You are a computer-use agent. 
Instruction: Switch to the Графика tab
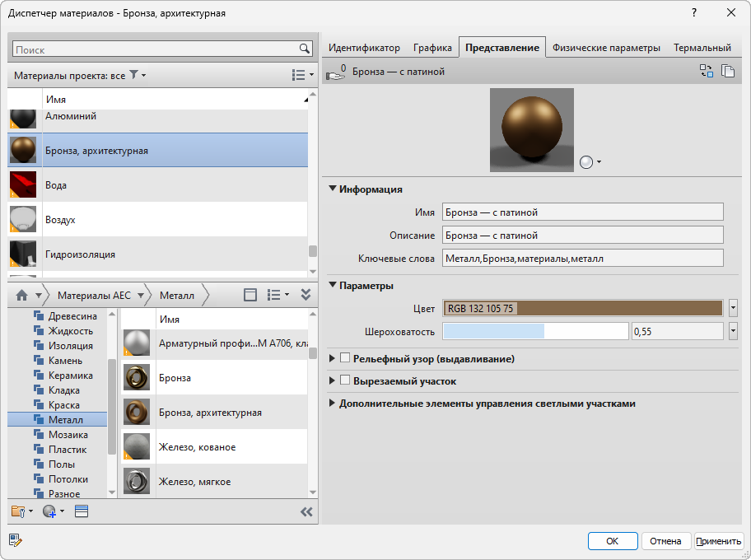tap(432, 48)
